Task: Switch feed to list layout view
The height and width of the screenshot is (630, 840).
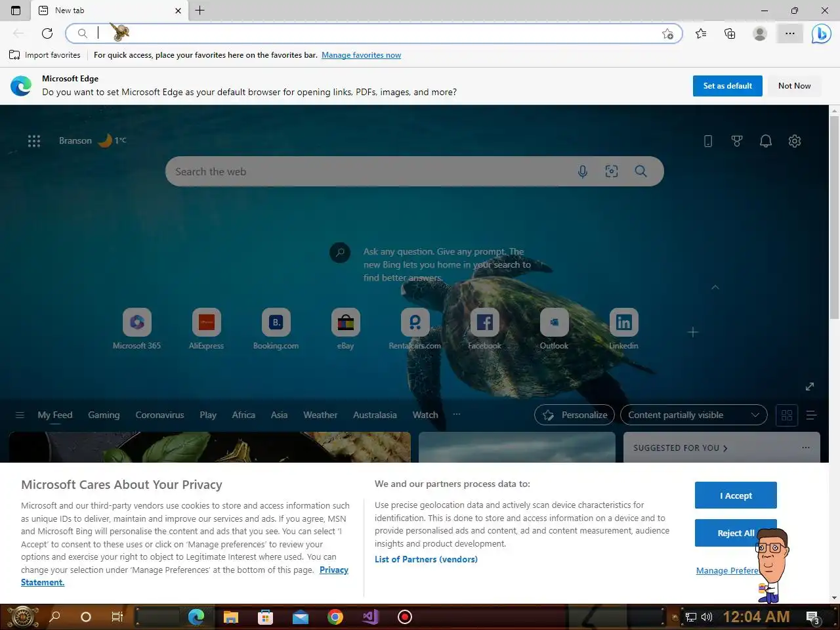Action: pyautogui.click(x=811, y=415)
